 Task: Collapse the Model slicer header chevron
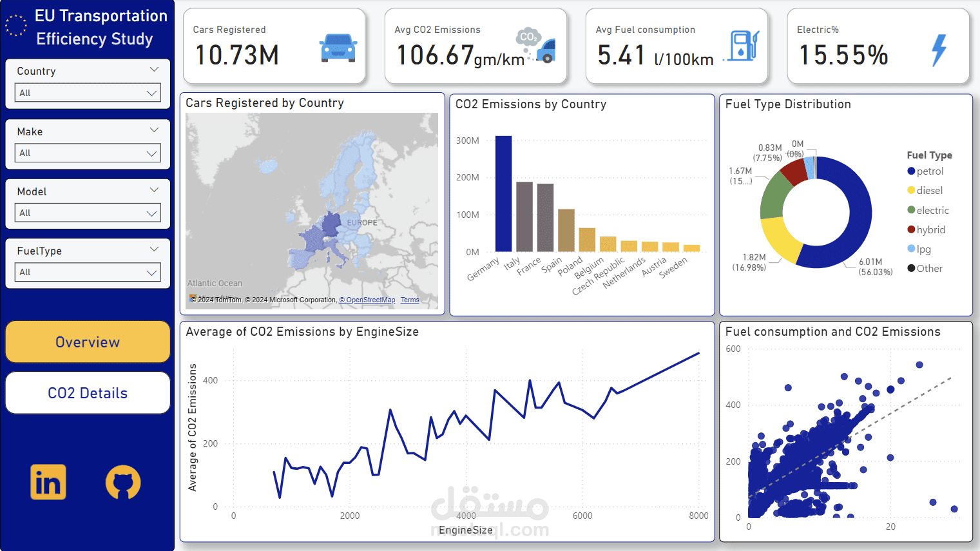click(154, 189)
